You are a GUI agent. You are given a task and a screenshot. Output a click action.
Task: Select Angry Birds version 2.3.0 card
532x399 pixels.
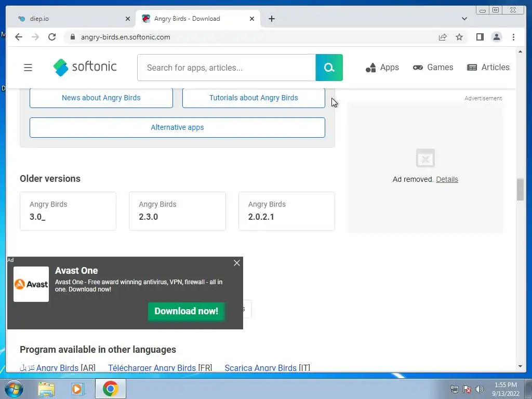177,211
